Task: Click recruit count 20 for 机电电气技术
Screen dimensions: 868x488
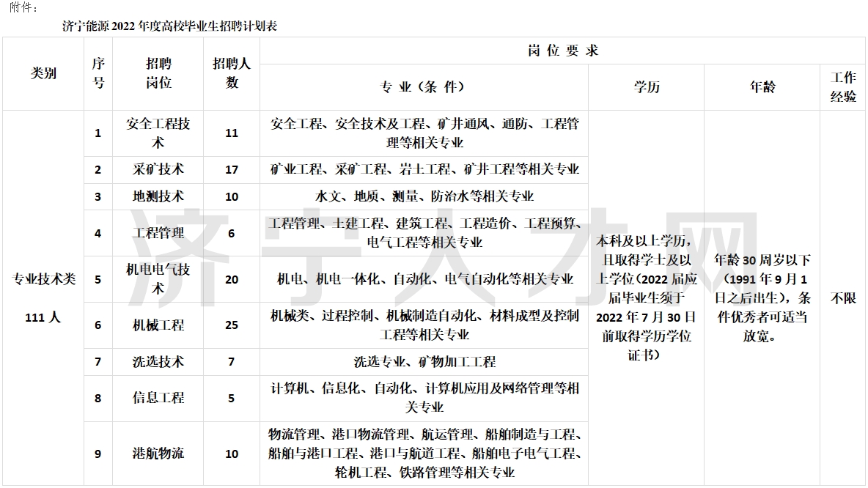Action: [232, 279]
